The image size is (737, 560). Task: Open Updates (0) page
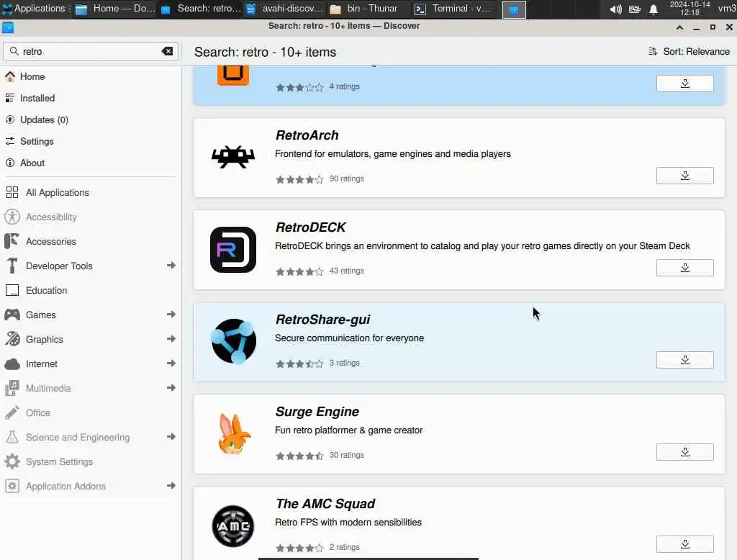[90, 119]
